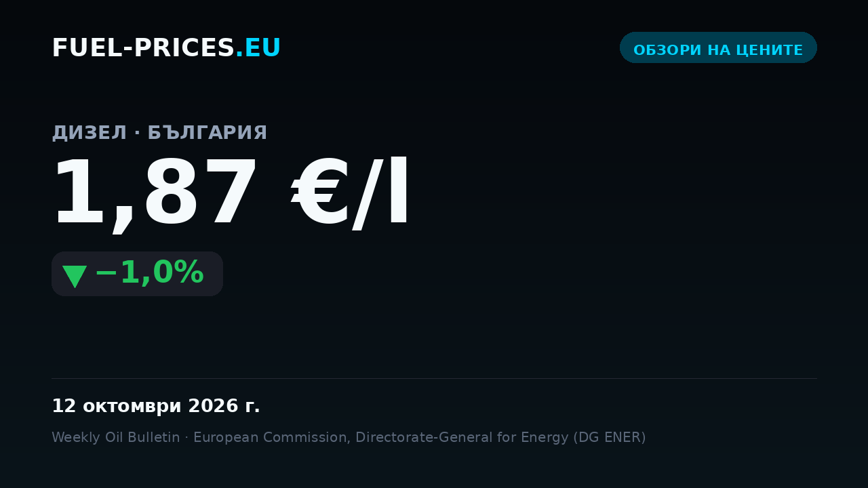Image resolution: width=868 pixels, height=488 pixels.
Task: Click the middle dot between ДИЗЕЛ and БЪЛГАРИЯ
Action: [137, 134]
